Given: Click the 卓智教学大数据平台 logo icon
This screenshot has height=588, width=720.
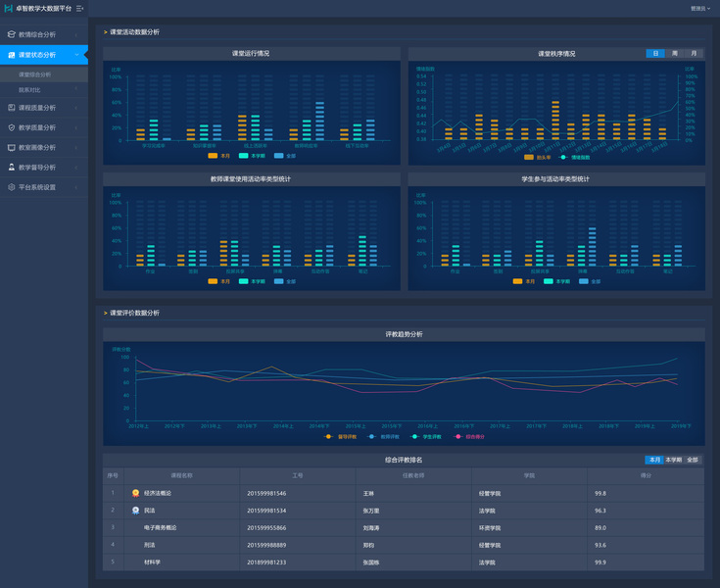Looking at the screenshot, I should (8, 8).
